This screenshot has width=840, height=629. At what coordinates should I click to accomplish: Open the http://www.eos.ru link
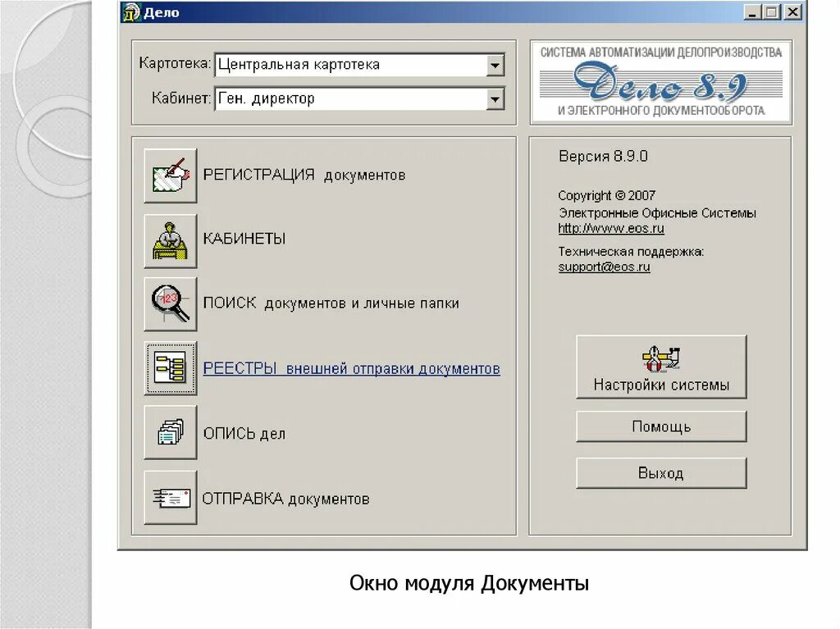610,228
